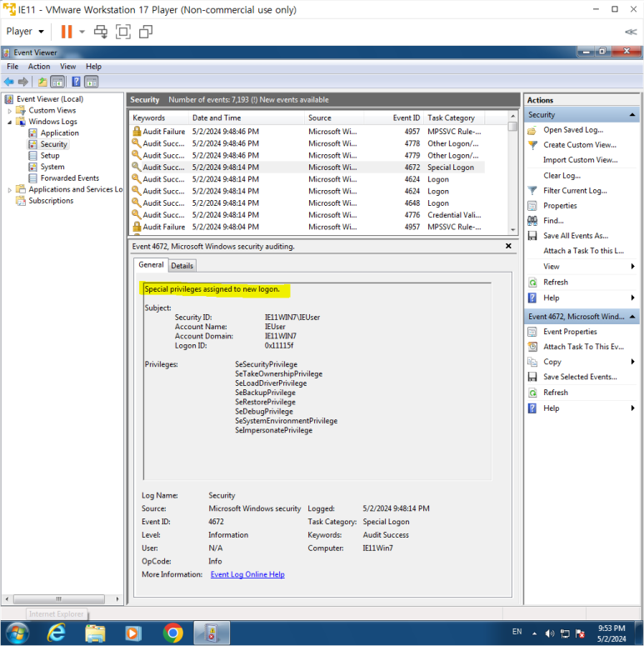
Task: Click the Back arrow toolbar icon
Action: tap(8, 82)
